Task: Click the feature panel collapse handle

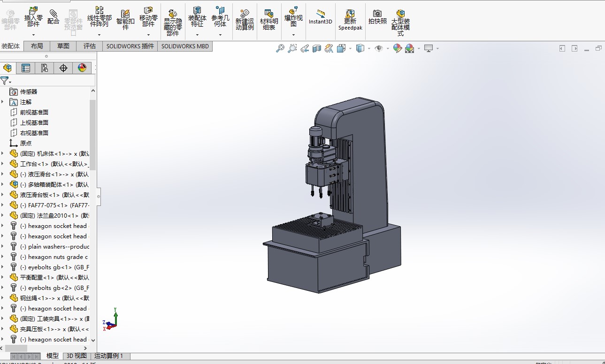Action: click(x=99, y=196)
